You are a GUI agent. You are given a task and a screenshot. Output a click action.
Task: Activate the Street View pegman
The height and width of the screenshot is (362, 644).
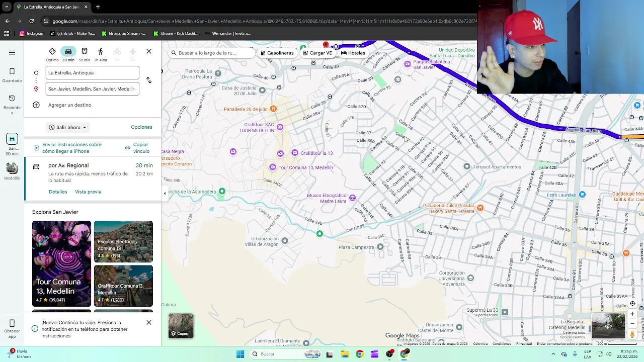coord(632,334)
